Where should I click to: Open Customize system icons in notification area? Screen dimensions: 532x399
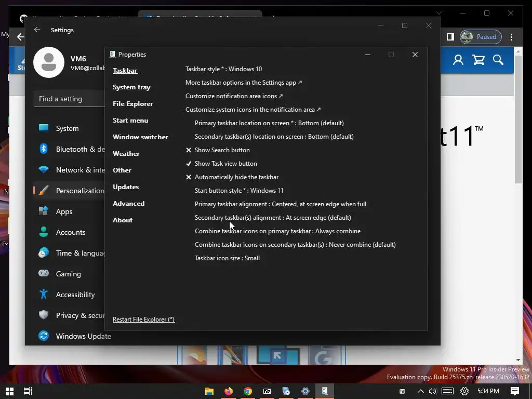(x=253, y=110)
